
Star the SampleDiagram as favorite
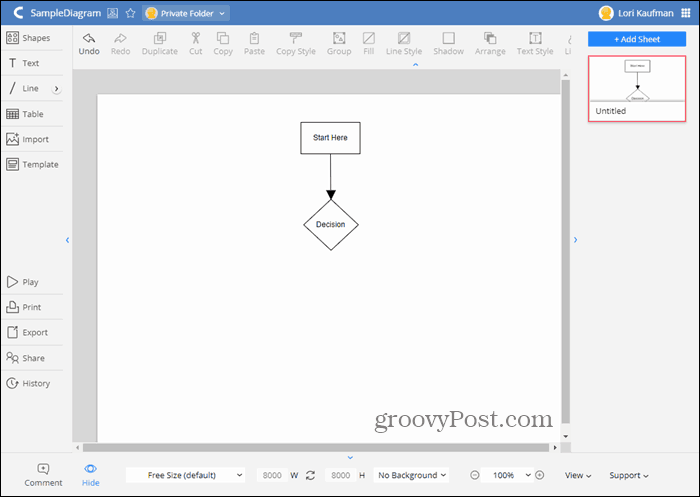pos(130,13)
